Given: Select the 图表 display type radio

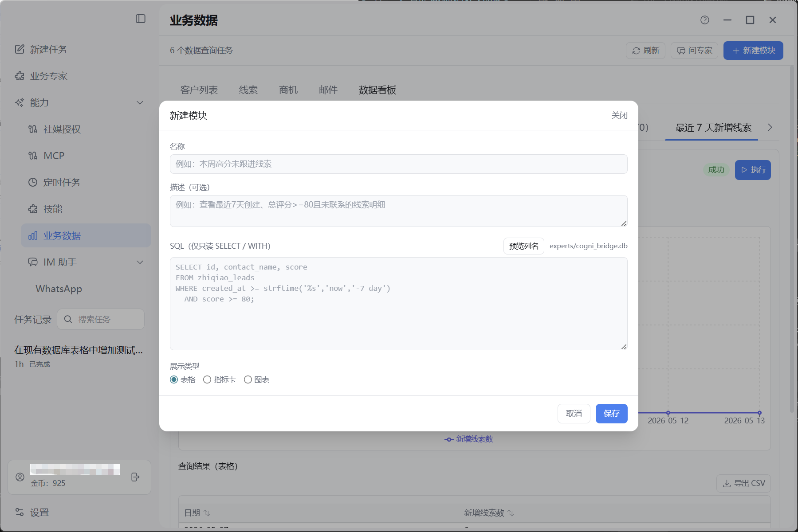Looking at the screenshot, I should [x=248, y=379].
